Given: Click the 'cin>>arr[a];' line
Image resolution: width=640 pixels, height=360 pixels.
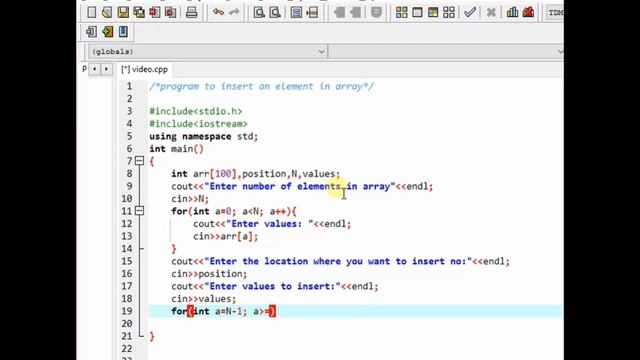Looking at the screenshot, I should tap(225, 236).
